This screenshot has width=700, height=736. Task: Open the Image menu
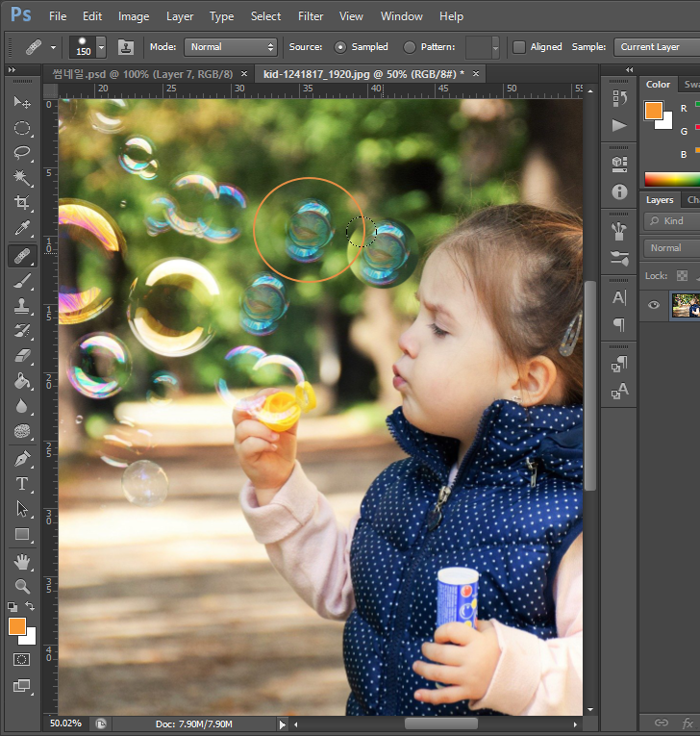(x=134, y=16)
